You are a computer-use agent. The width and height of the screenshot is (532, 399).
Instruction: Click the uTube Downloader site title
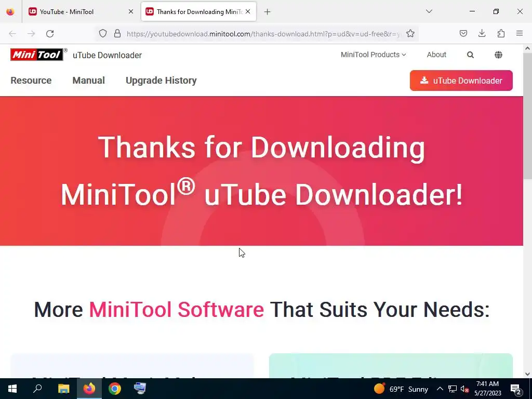(107, 55)
